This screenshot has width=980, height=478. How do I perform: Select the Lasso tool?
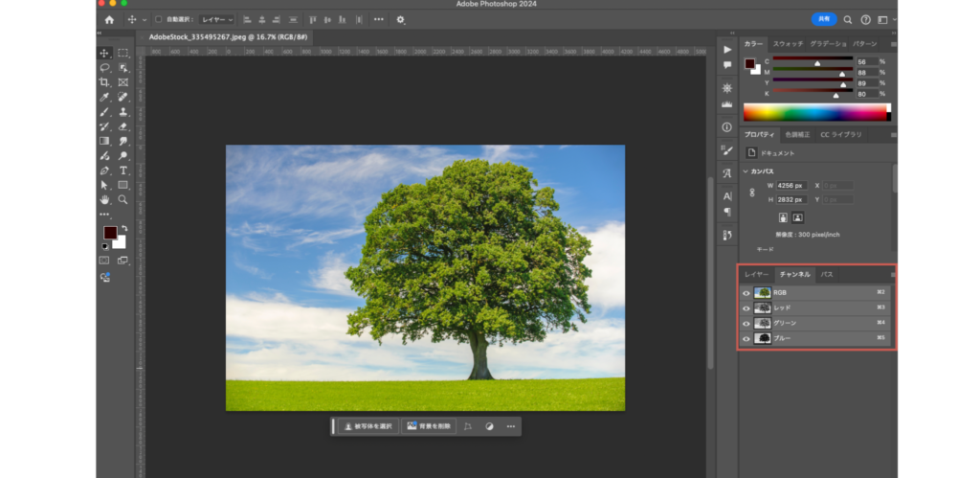[x=104, y=68]
